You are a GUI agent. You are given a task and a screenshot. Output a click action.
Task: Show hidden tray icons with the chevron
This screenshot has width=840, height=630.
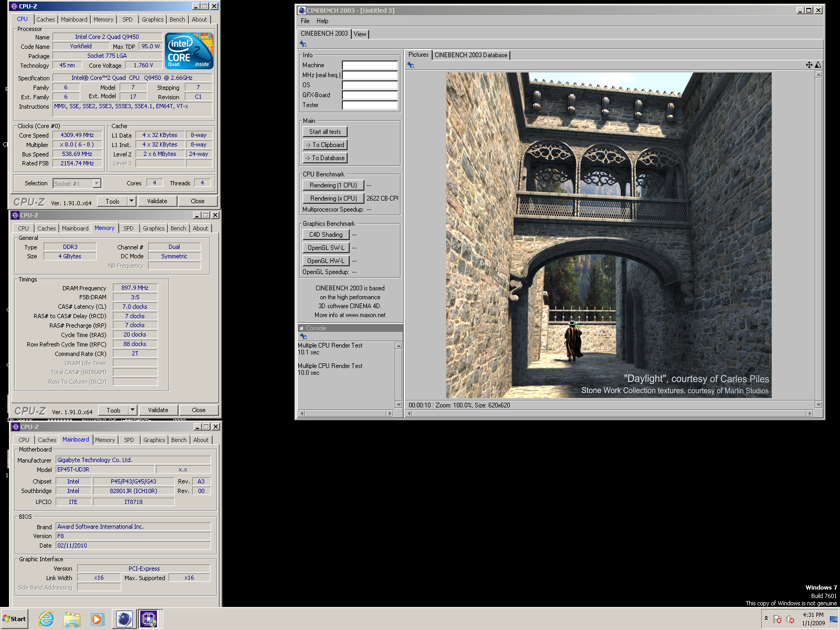(x=766, y=618)
